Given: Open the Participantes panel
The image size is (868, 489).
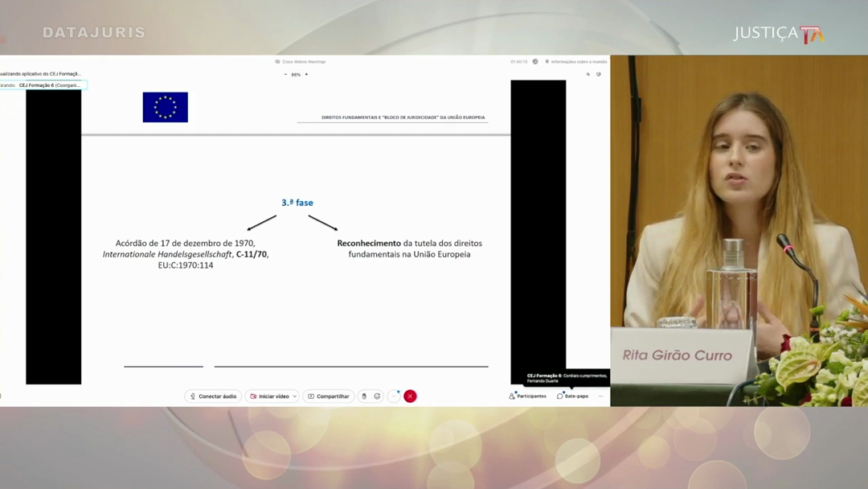Looking at the screenshot, I should click(527, 396).
